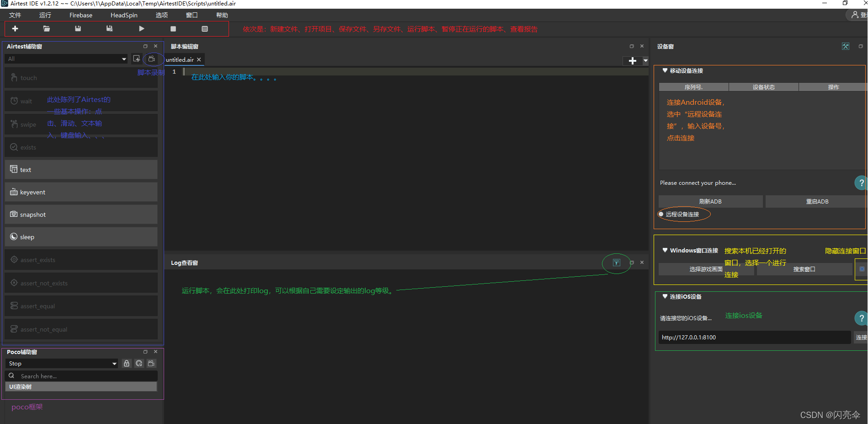View the report with the list icon
The height and width of the screenshot is (424, 868).
[205, 29]
